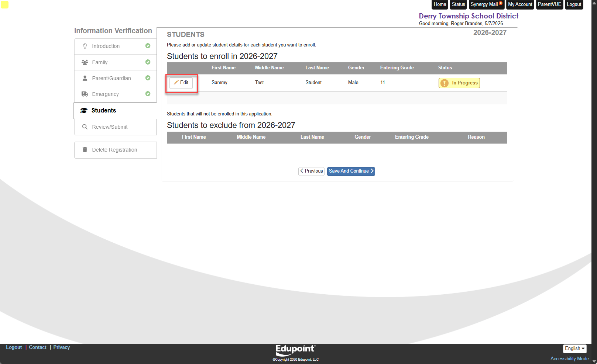
Task: Click the Parent/Guardian person icon
Action: click(85, 78)
